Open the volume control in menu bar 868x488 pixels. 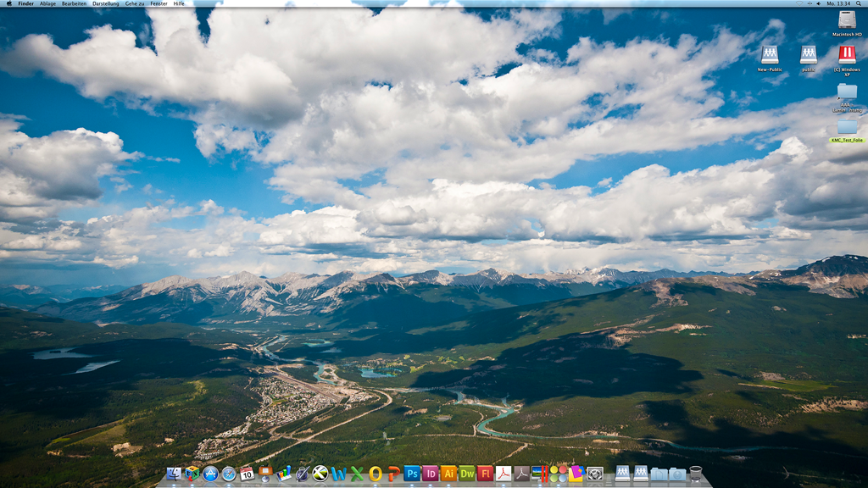pyautogui.click(x=819, y=3)
